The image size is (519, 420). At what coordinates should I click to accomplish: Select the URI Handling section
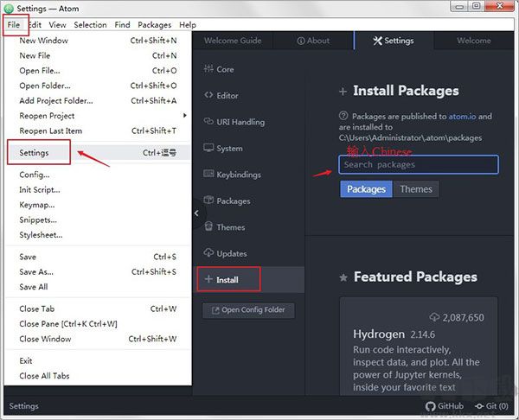240,122
